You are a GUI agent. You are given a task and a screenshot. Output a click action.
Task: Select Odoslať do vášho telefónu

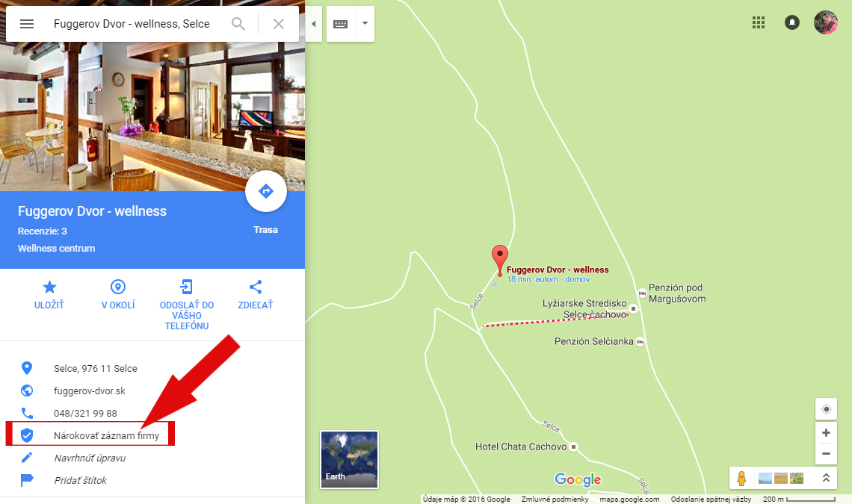coord(187,305)
